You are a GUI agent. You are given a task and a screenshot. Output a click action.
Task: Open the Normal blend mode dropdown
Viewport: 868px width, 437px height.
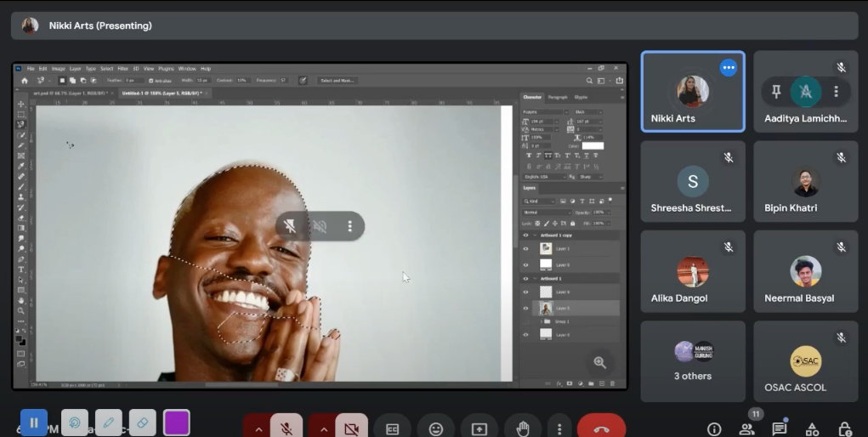coord(547,213)
